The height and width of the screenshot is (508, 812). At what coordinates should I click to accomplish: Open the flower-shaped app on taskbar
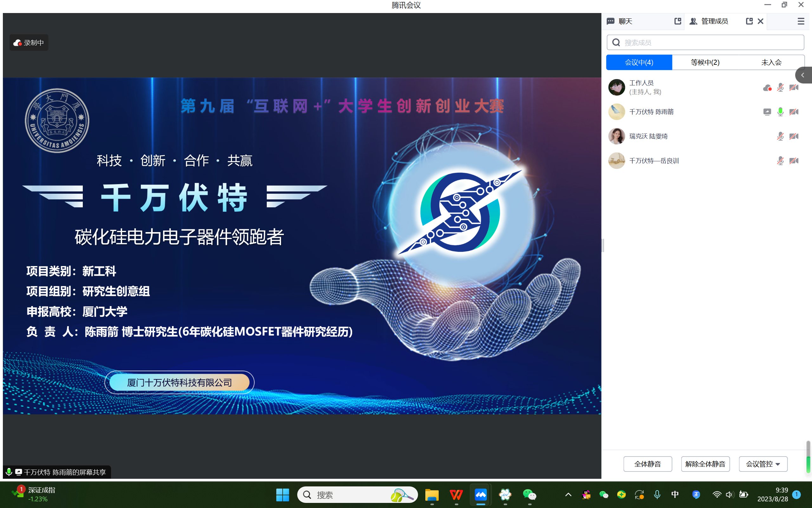[505, 495]
